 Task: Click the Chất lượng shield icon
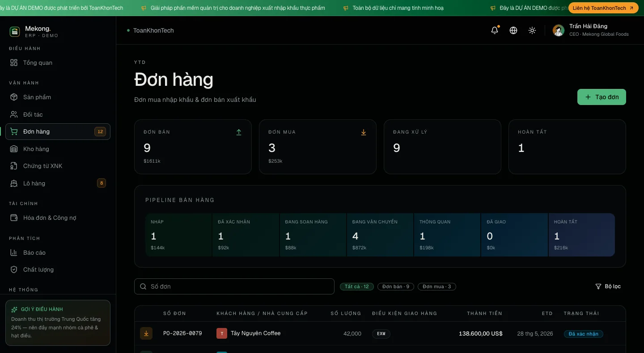14,269
